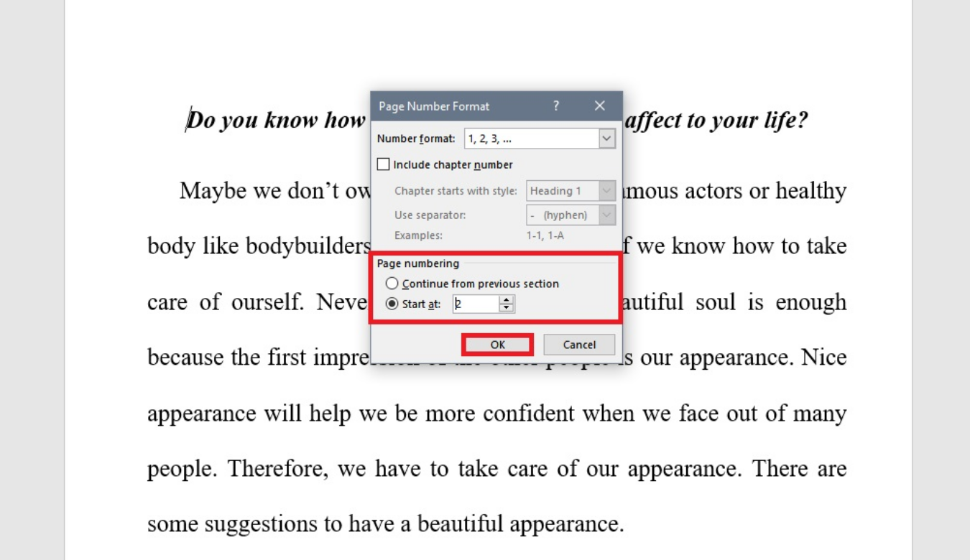Open the dialog Help question mark
Viewport: 970px width, 560px height.
[x=555, y=106]
